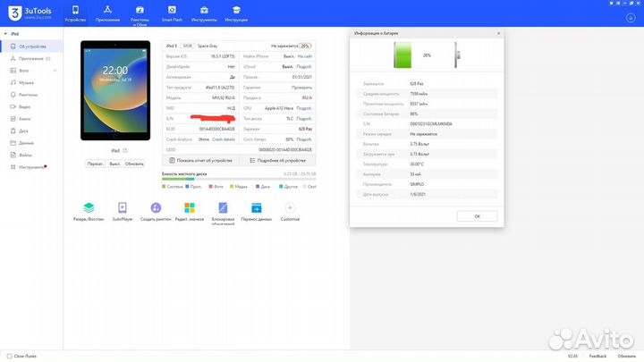Select Об устройстве in the sidebar
This screenshot has width=644, height=362.
tap(31, 46)
